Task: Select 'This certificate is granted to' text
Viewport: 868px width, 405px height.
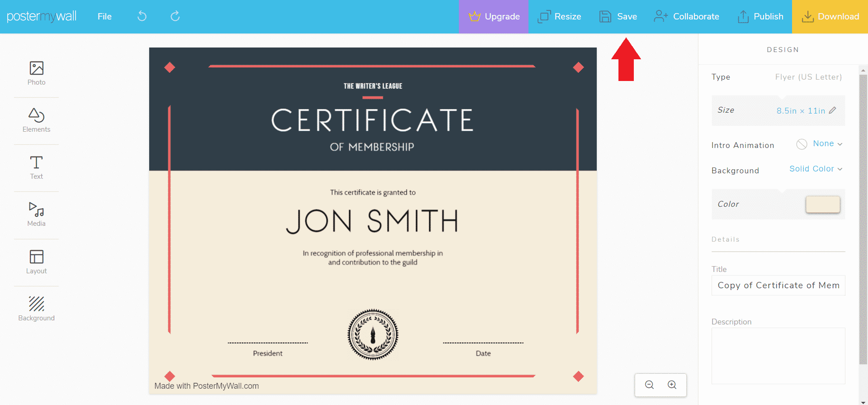Action: pos(373,192)
